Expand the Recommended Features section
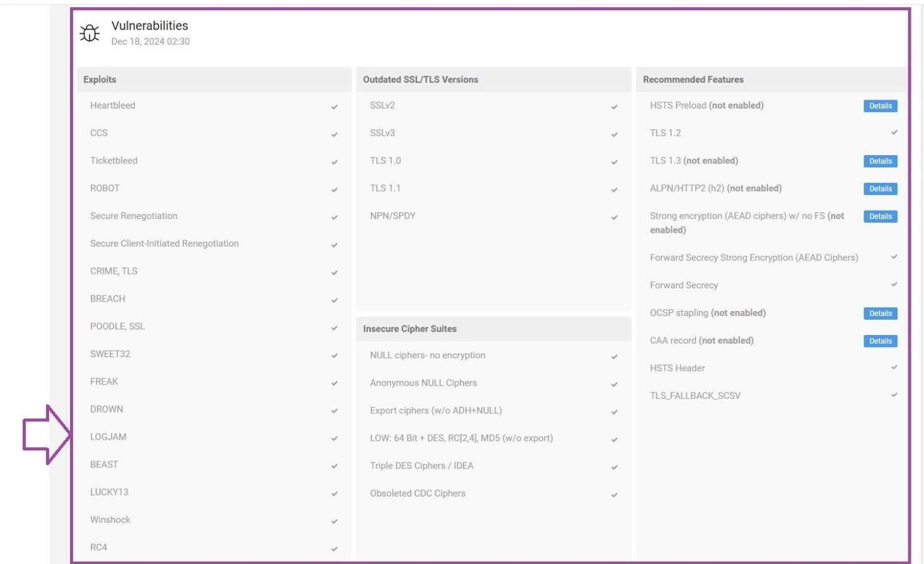 point(693,79)
